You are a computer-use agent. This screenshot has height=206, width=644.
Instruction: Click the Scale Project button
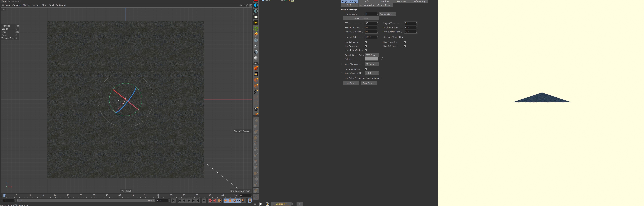[x=361, y=18]
